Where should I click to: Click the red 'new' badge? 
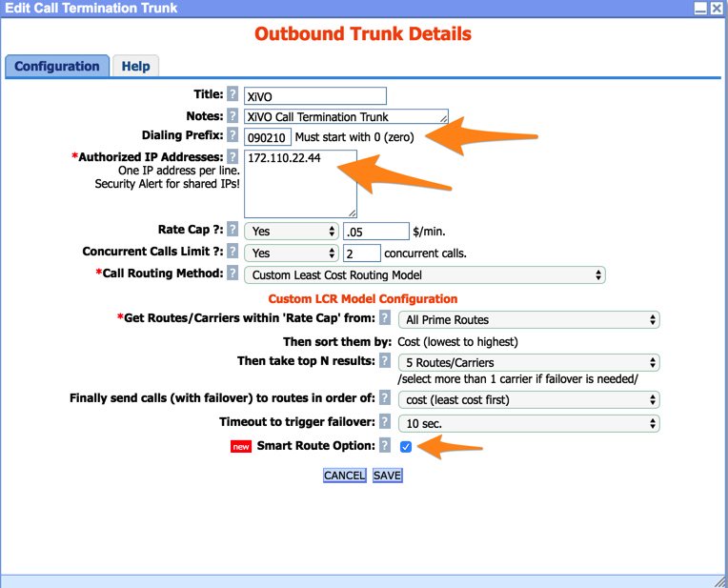click(x=241, y=446)
